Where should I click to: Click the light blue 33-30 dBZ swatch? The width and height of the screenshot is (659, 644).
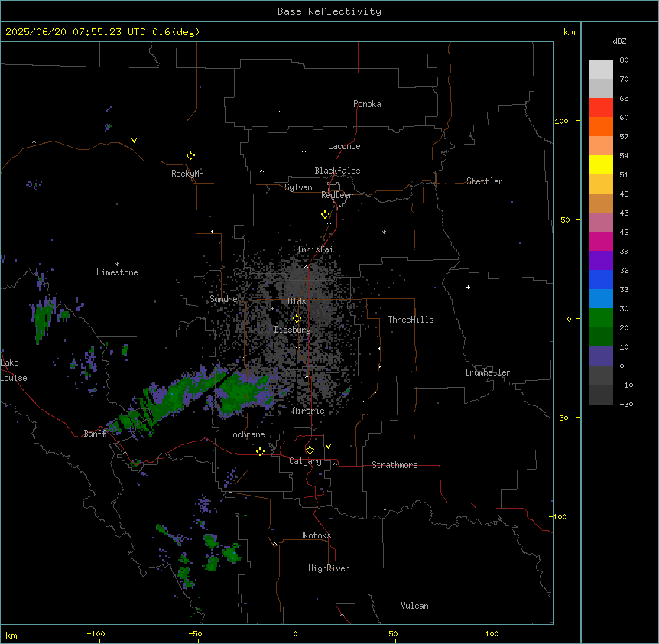pyautogui.click(x=601, y=299)
